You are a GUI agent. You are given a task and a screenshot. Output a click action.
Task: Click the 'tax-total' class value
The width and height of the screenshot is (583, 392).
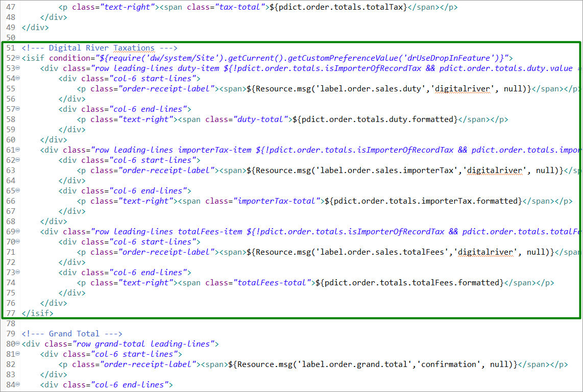click(240, 7)
